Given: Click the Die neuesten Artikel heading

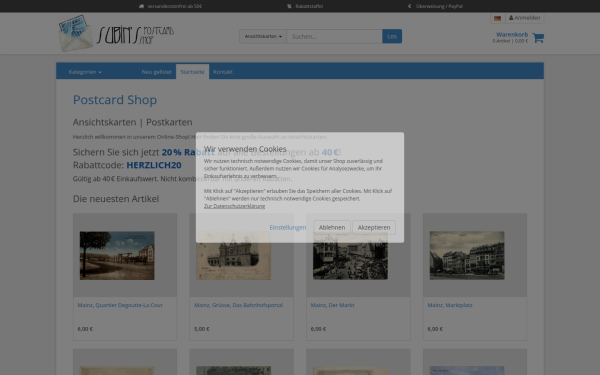Looking at the screenshot, I should [x=116, y=199].
